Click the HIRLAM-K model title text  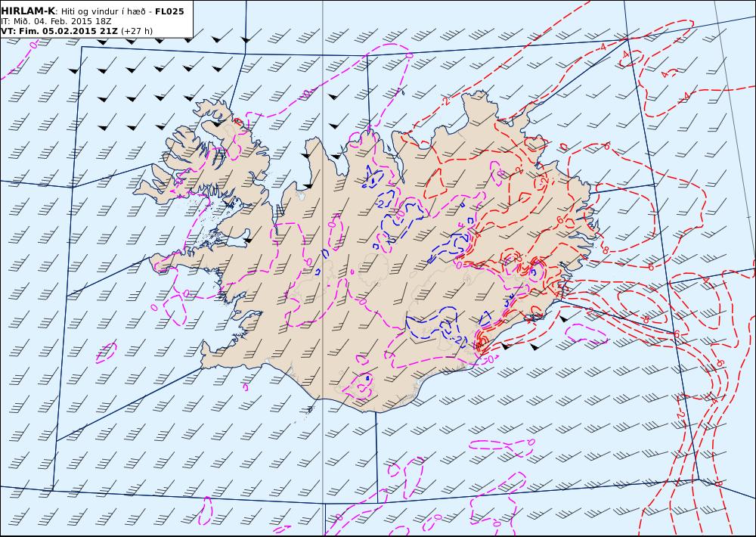click(28, 11)
